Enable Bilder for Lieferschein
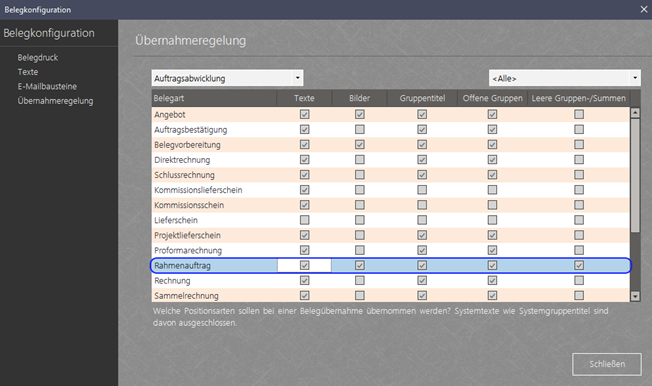652x386 pixels. [360, 220]
